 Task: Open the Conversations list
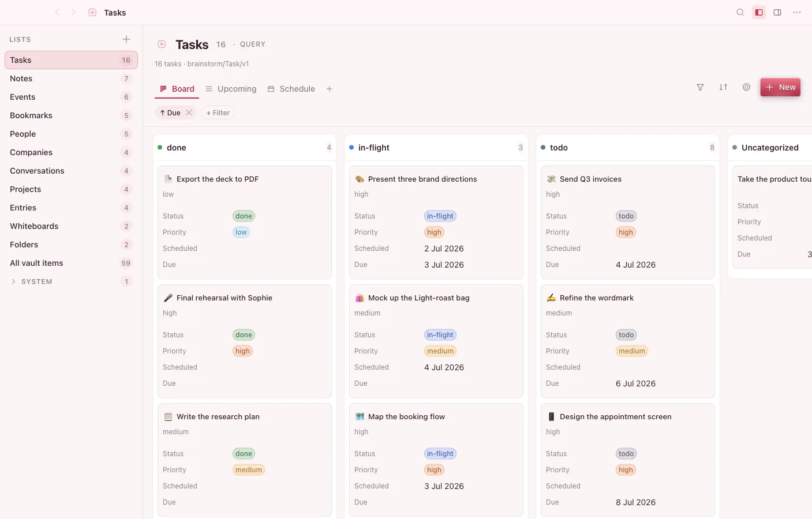coord(71,171)
